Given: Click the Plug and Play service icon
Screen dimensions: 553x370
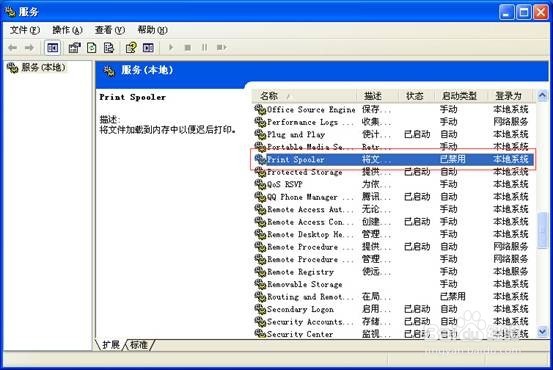Looking at the screenshot, I should coord(260,134).
